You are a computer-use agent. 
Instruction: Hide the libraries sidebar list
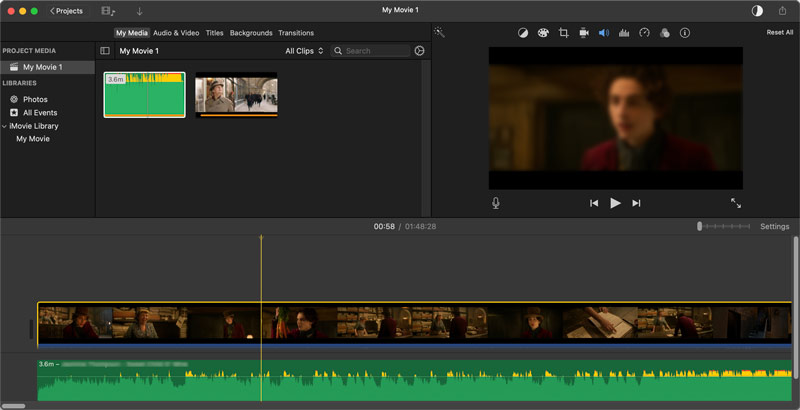[105, 50]
